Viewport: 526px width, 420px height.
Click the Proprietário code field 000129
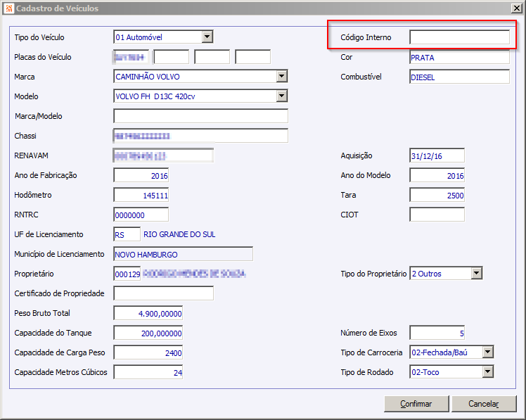tap(127, 274)
